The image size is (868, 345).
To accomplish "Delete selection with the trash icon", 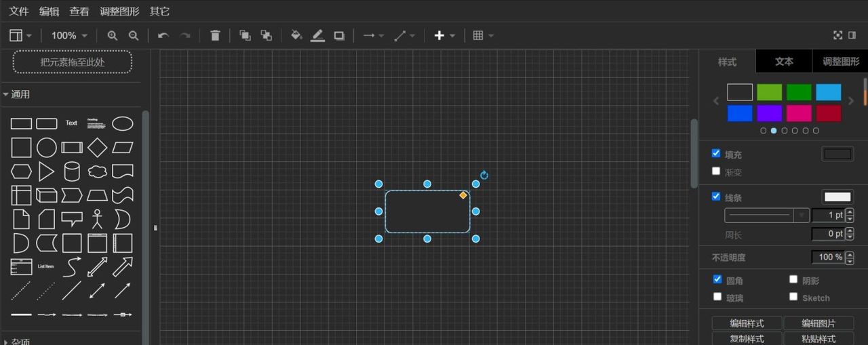I will [x=215, y=36].
